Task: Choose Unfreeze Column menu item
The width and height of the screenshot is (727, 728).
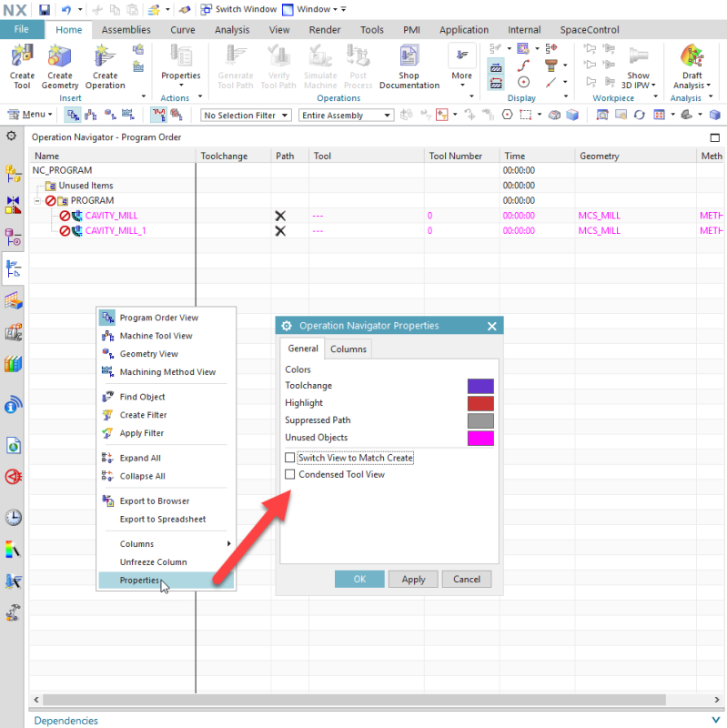Action: (x=167, y=561)
